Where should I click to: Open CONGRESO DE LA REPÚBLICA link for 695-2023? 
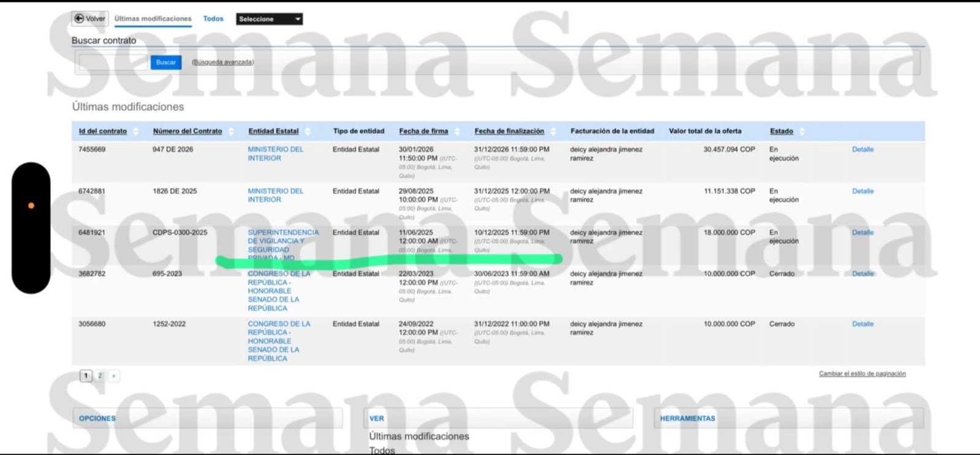point(279,291)
